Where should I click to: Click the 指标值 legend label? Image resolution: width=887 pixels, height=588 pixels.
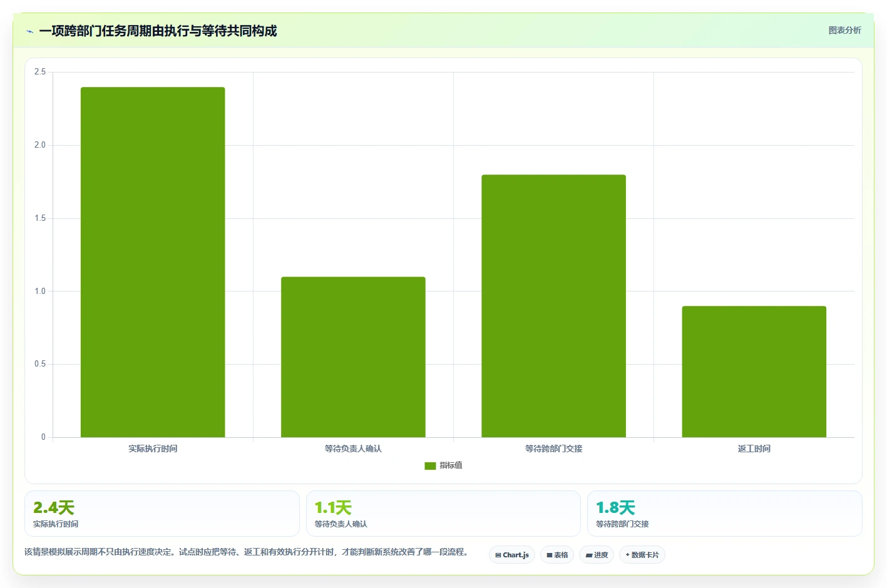451,465
